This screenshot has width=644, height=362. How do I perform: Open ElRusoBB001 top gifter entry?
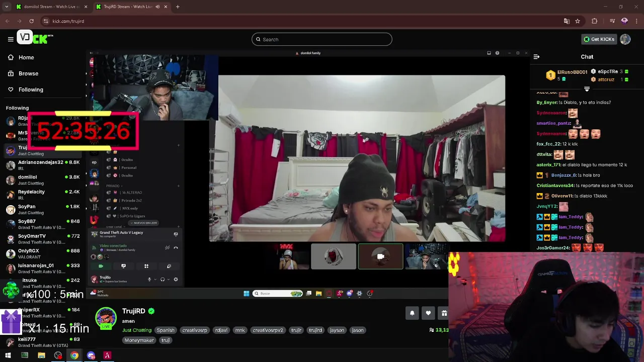(567, 75)
